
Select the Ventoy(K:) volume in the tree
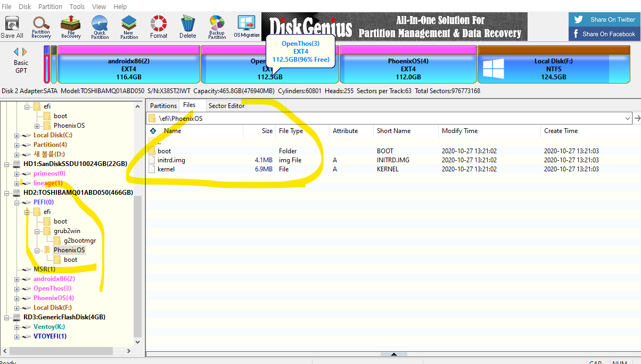point(49,327)
